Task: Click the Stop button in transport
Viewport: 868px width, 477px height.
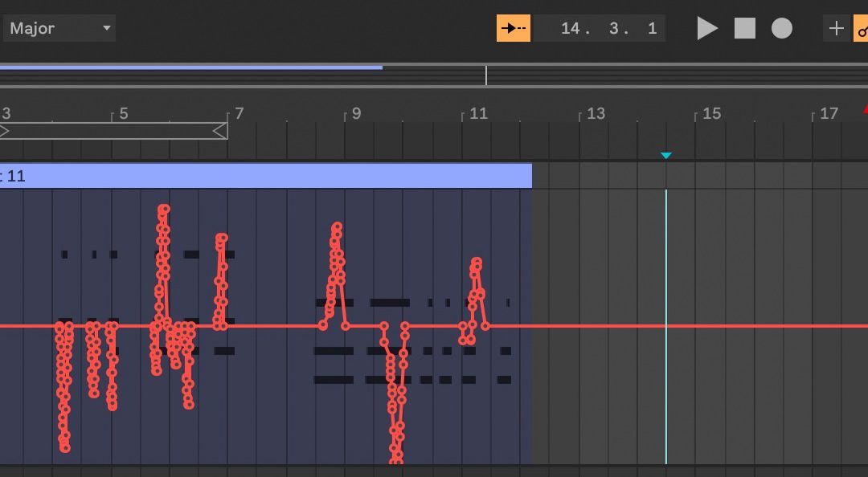Action: pyautogui.click(x=745, y=28)
